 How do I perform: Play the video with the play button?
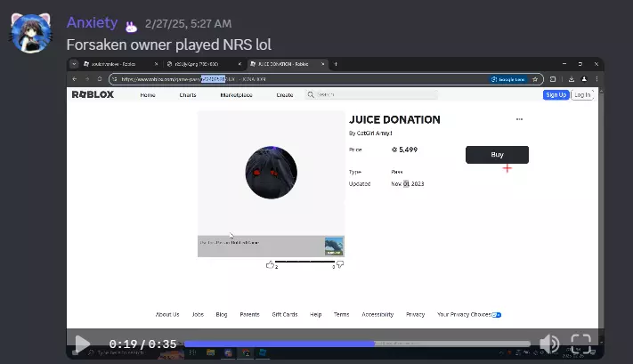tap(83, 344)
